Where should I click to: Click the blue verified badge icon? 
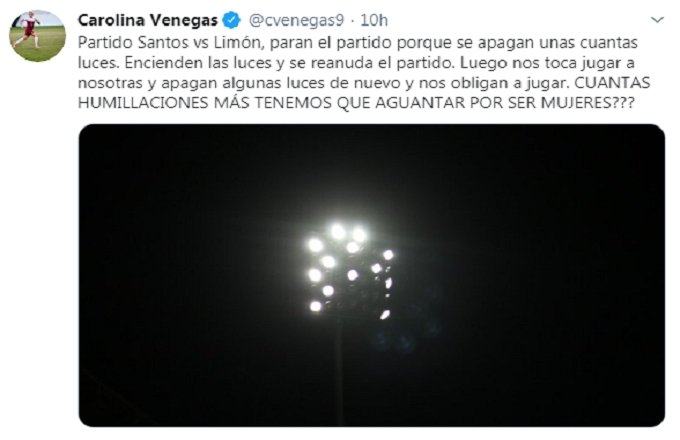[x=231, y=20]
